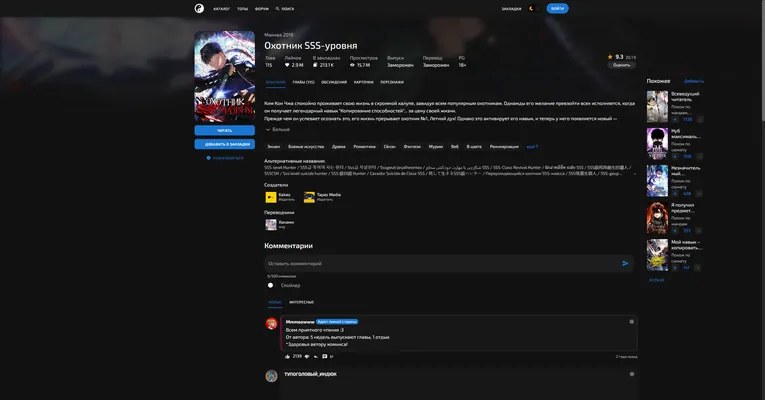Click the username типоголовый_индюк

click(x=310, y=374)
